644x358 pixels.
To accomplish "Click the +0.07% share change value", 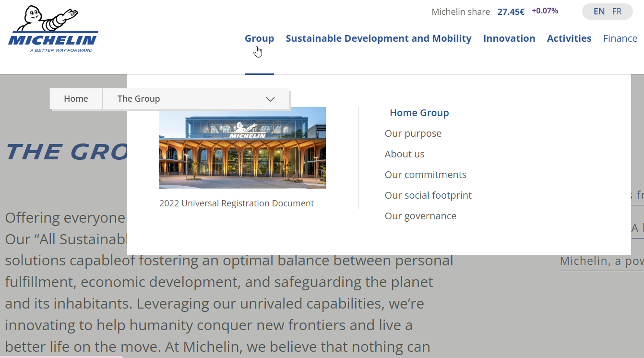I will coord(545,11).
